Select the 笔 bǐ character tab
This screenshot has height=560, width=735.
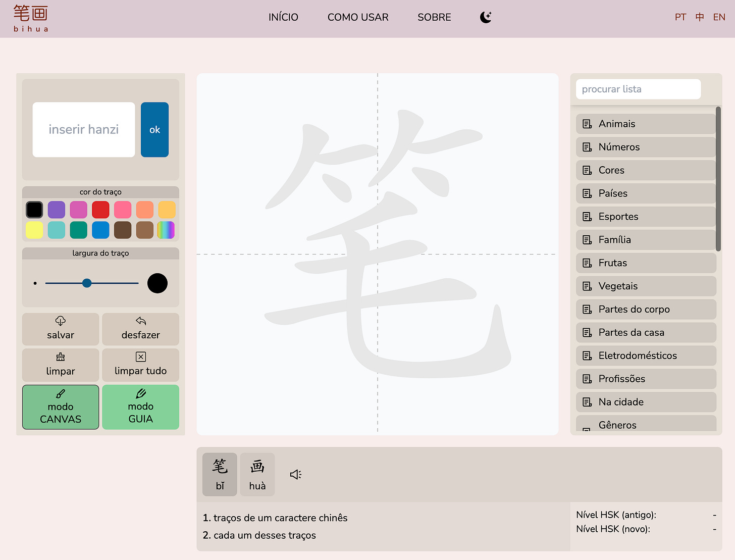[x=220, y=474]
